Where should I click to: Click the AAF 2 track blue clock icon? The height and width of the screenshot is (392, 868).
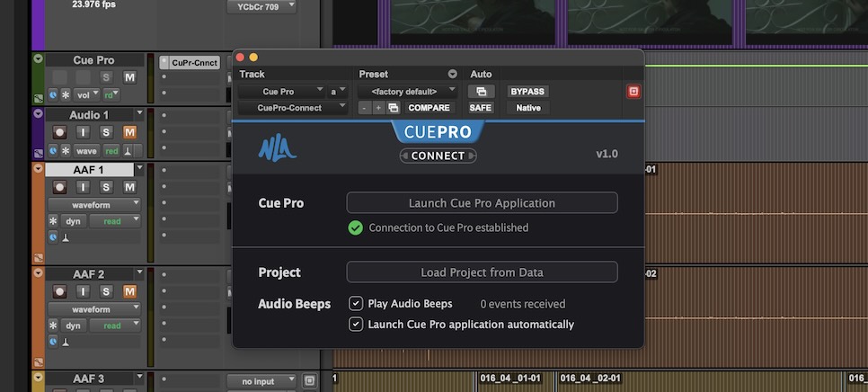[x=53, y=343]
